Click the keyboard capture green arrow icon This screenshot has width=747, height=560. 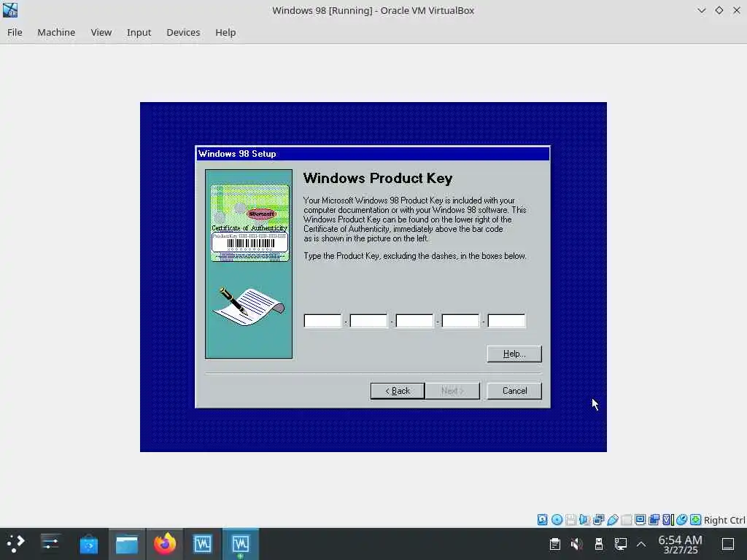[x=695, y=519]
